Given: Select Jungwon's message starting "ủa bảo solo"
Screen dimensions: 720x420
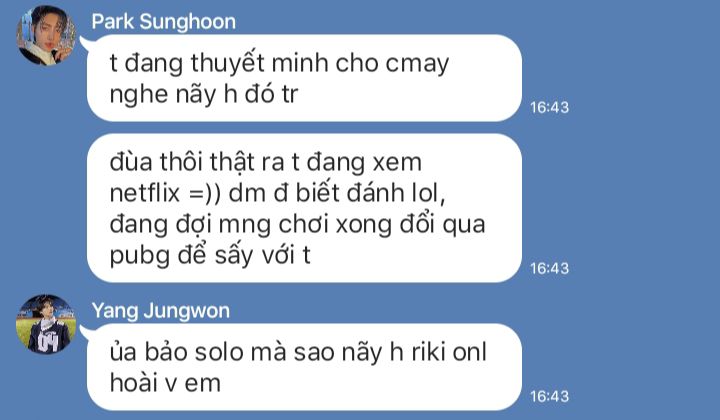Looking at the screenshot, I should click(304, 367).
